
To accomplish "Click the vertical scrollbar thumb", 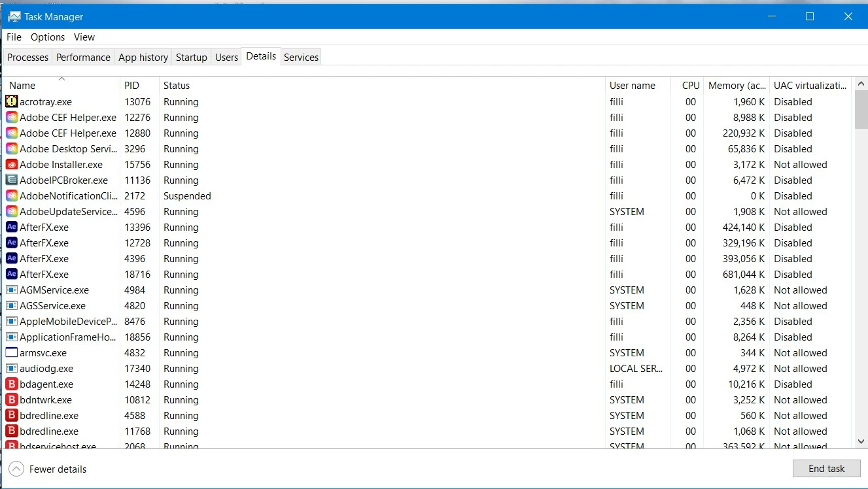I will (x=861, y=110).
